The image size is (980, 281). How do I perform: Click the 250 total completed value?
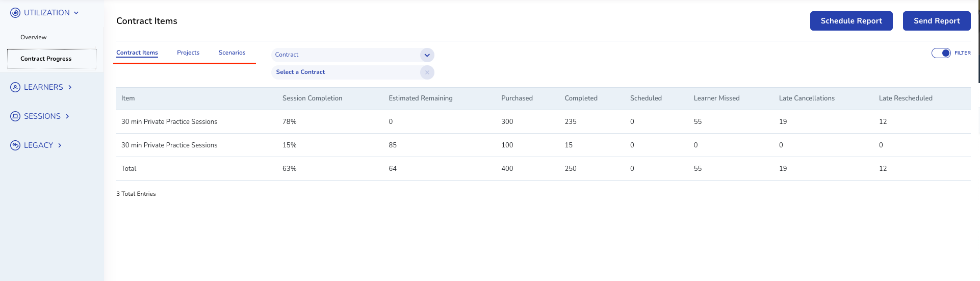point(571,169)
